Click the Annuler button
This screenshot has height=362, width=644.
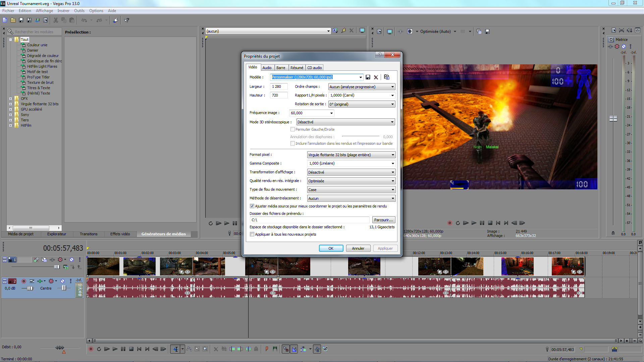coord(358,248)
